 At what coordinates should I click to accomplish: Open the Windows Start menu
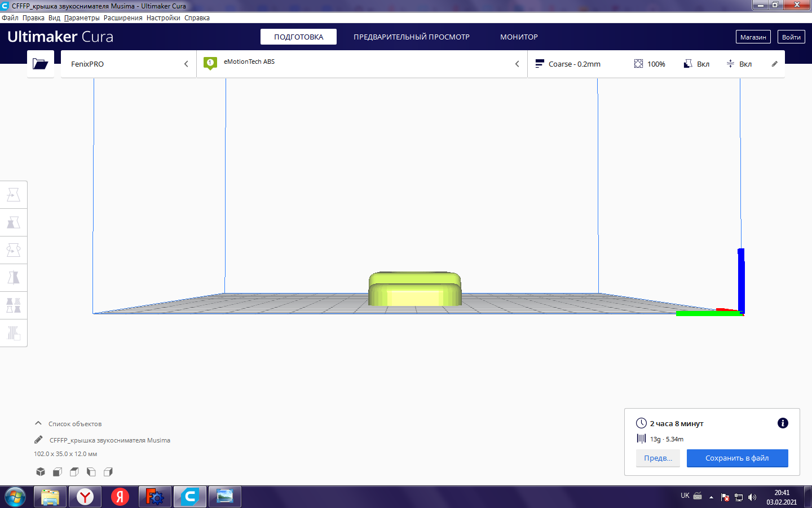click(x=15, y=497)
